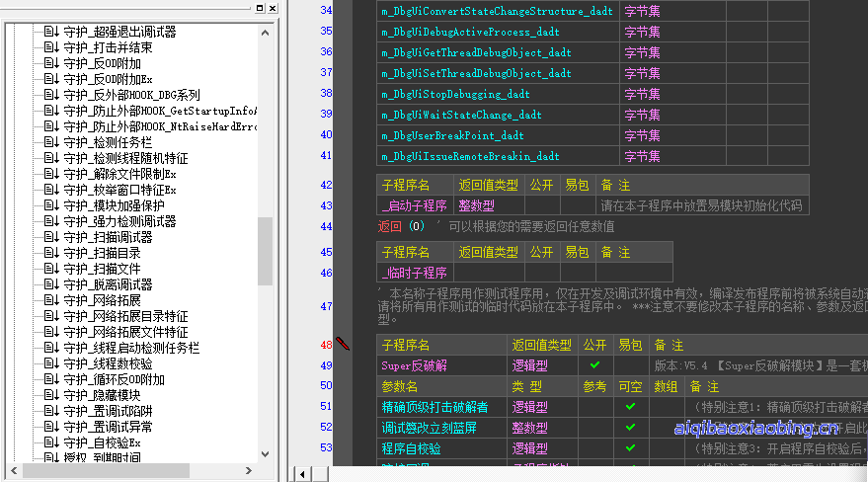
Task: Click the _临时子程序 subroutine name
Action: point(414,273)
